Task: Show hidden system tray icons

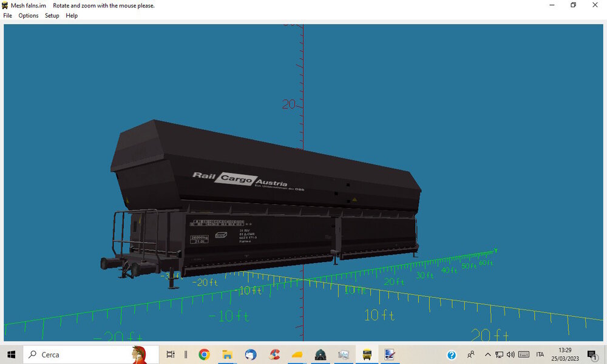Action: [x=488, y=354]
